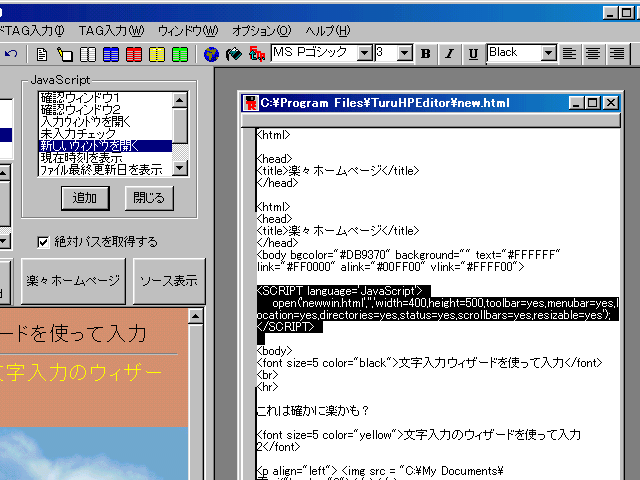This screenshot has width=640, height=480.
Task: Close the new.html editor window
Action: (x=611, y=103)
